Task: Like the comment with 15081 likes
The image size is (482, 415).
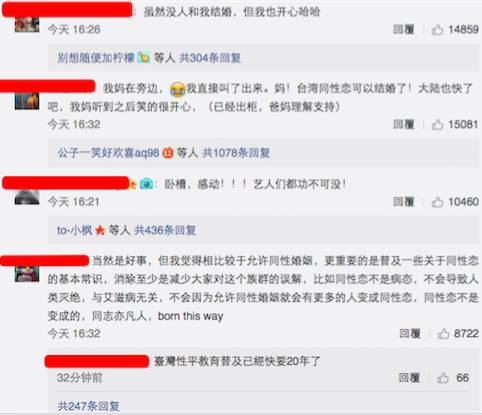Action: [x=437, y=125]
